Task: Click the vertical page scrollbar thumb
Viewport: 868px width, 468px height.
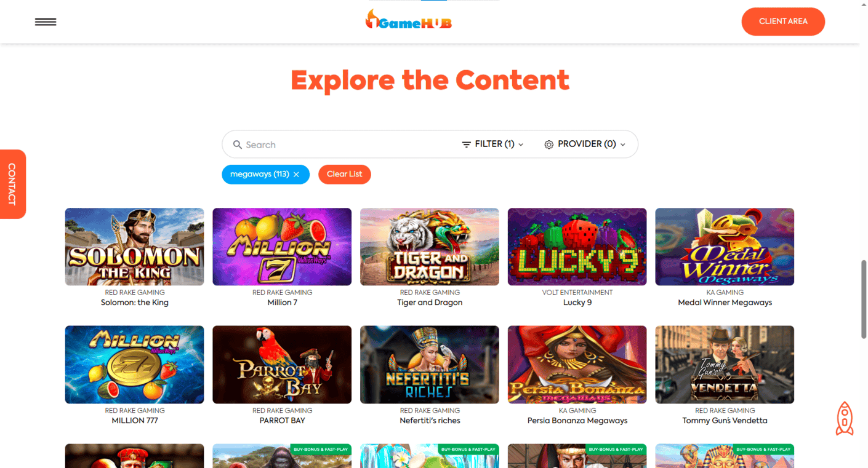Action: click(x=864, y=299)
